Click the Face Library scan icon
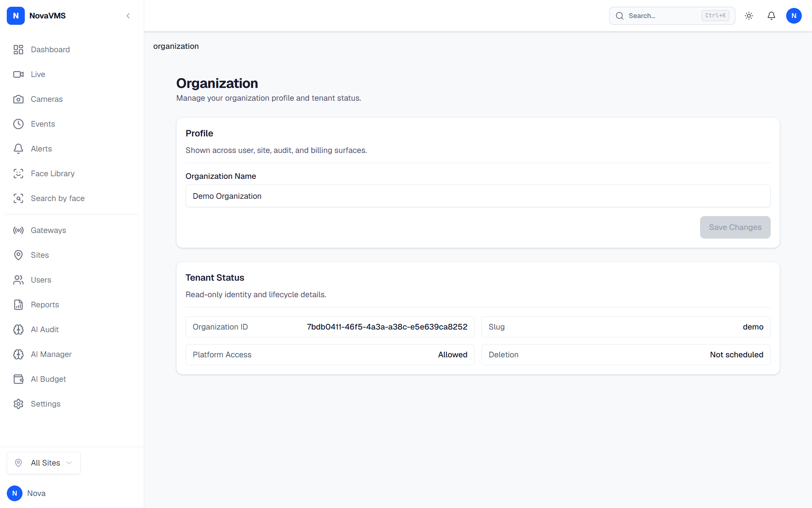Screen dimensions: 812x508 pyautogui.click(x=18, y=174)
